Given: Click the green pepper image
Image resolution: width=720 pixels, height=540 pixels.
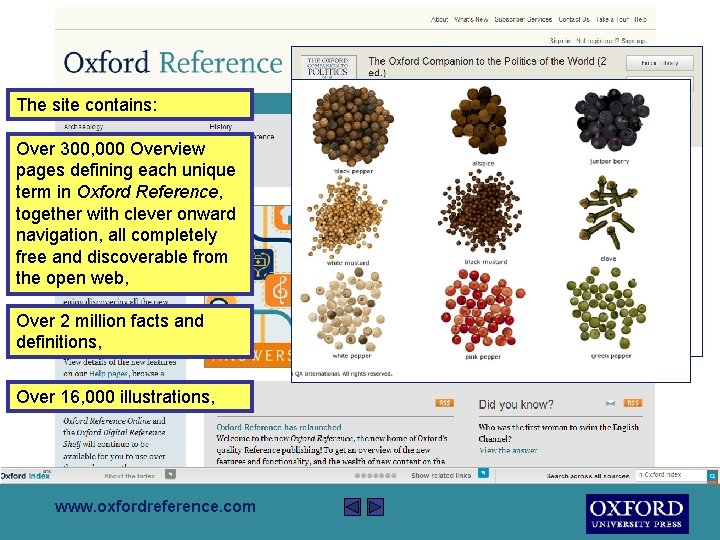Looking at the screenshot, I should [607, 309].
